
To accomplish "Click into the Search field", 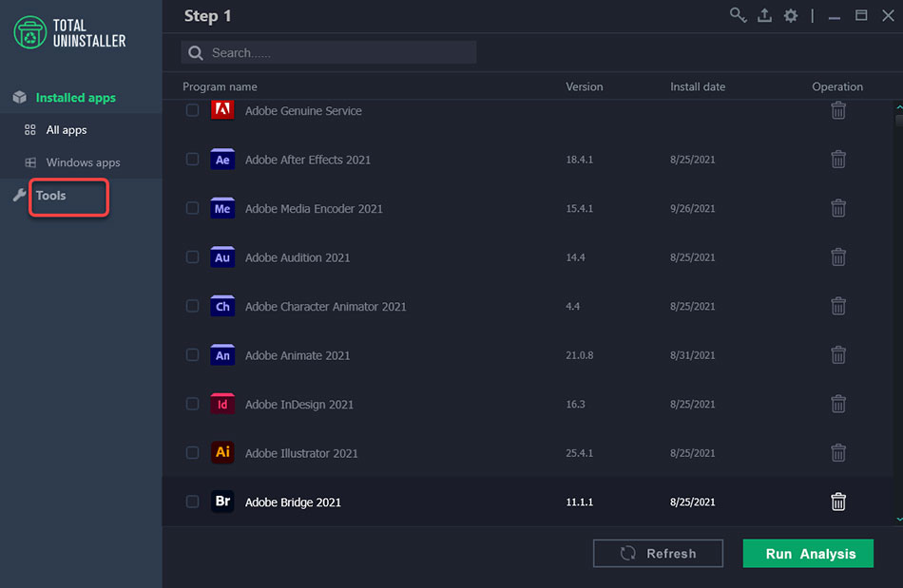I will tap(328, 52).
